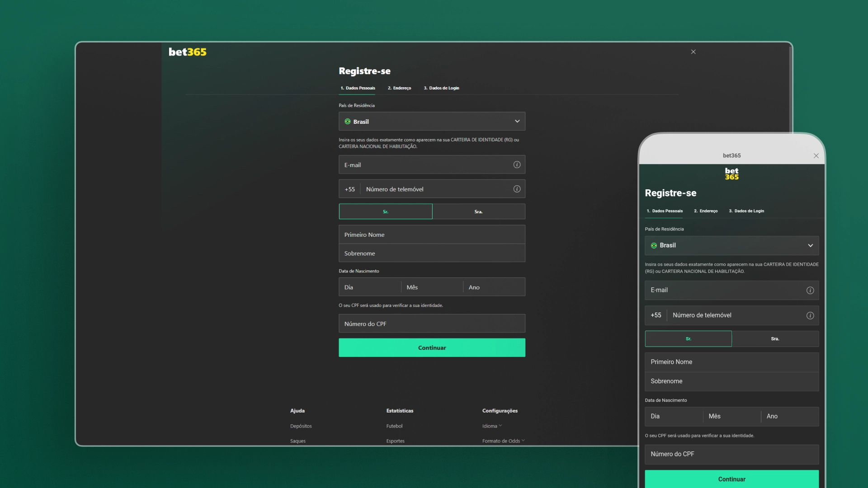Viewport: 868px width, 488px height.
Task: Focus the mobile Primeiro Nome field
Action: tap(731, 362)
